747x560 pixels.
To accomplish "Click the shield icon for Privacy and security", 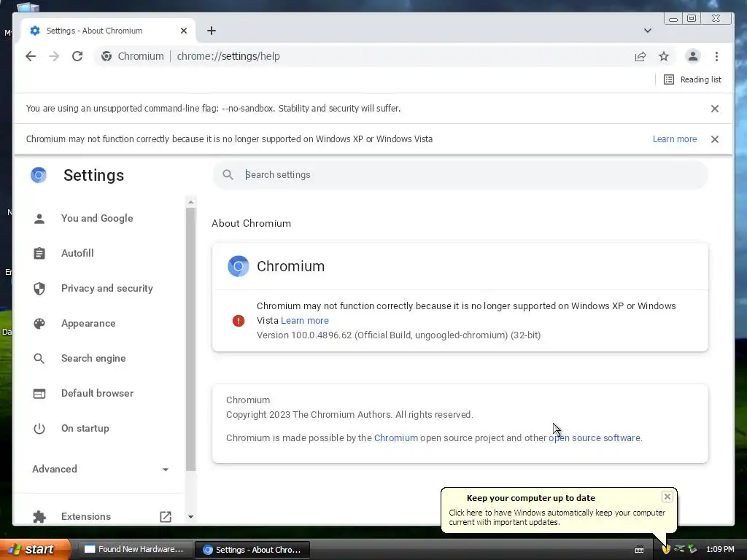I will coord(39,289).
